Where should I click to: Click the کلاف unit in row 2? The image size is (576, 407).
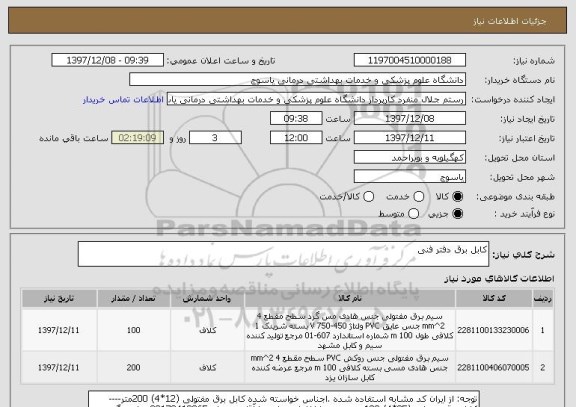pos(208,367)
